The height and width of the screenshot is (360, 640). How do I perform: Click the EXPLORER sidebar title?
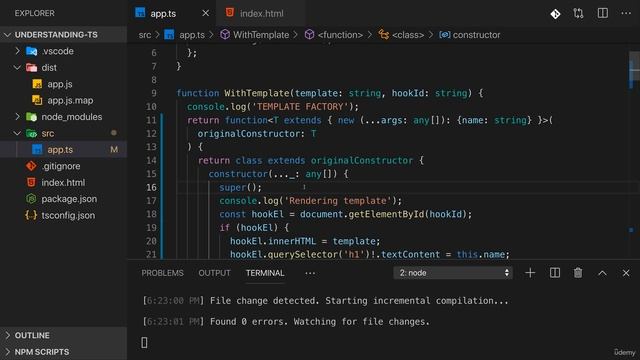point(34,13)
